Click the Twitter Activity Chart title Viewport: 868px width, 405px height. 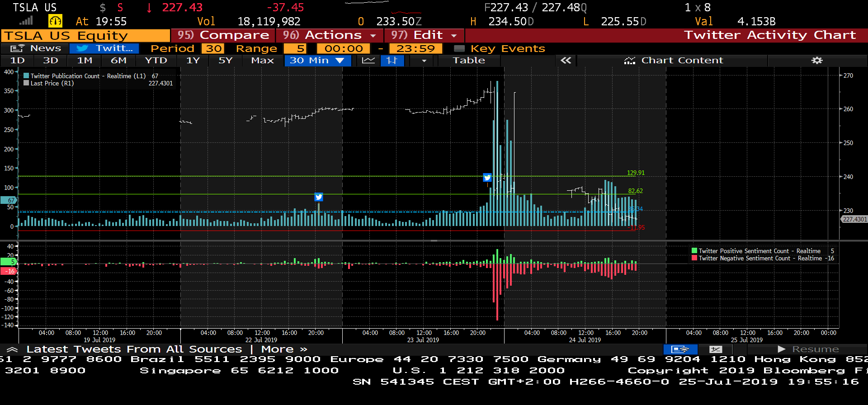point(770,35)
